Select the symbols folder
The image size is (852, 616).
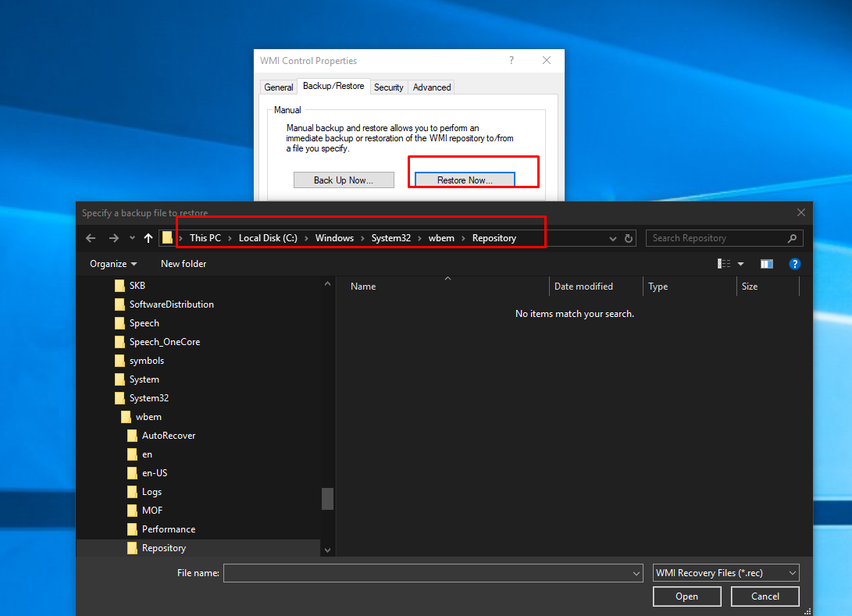[x=146, y=360]
